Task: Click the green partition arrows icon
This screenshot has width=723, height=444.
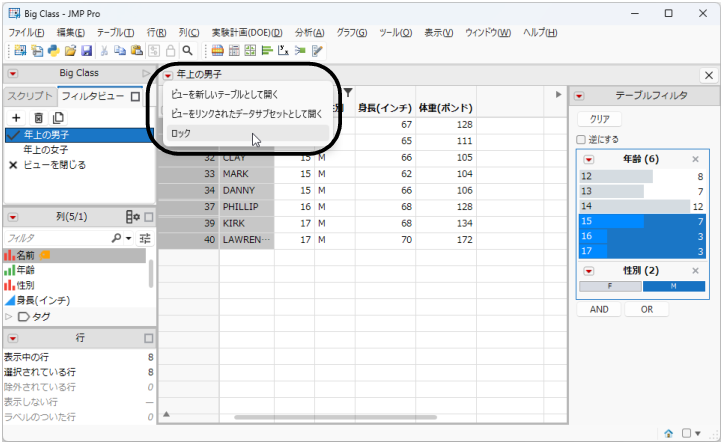Action: [x=300, y=50]
